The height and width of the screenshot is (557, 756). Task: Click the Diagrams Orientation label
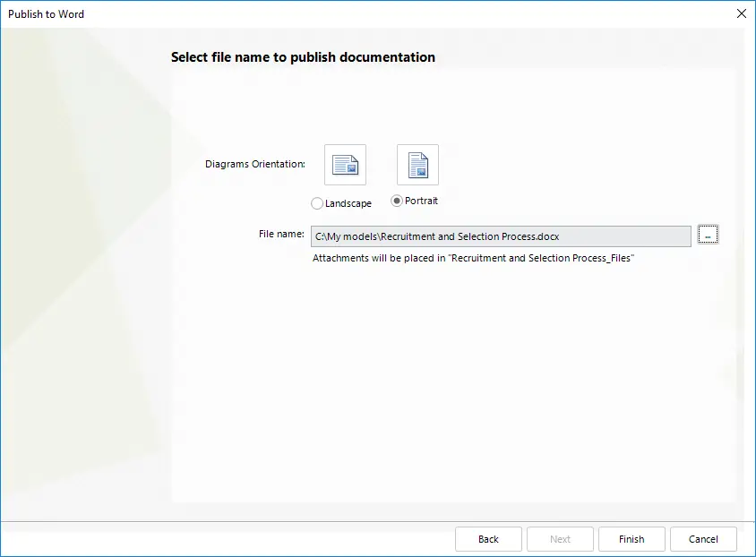(255, 164)
